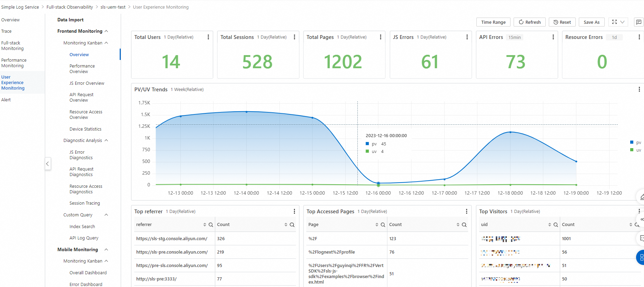Image resolution: width=644 pixels, height=287 pixels.
Task: Sort the referrer column
Action: 205,225
